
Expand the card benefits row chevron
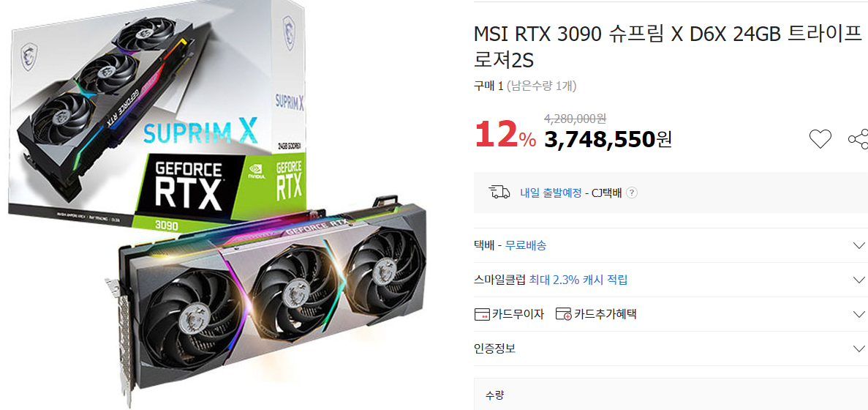(x=858, y=314)
